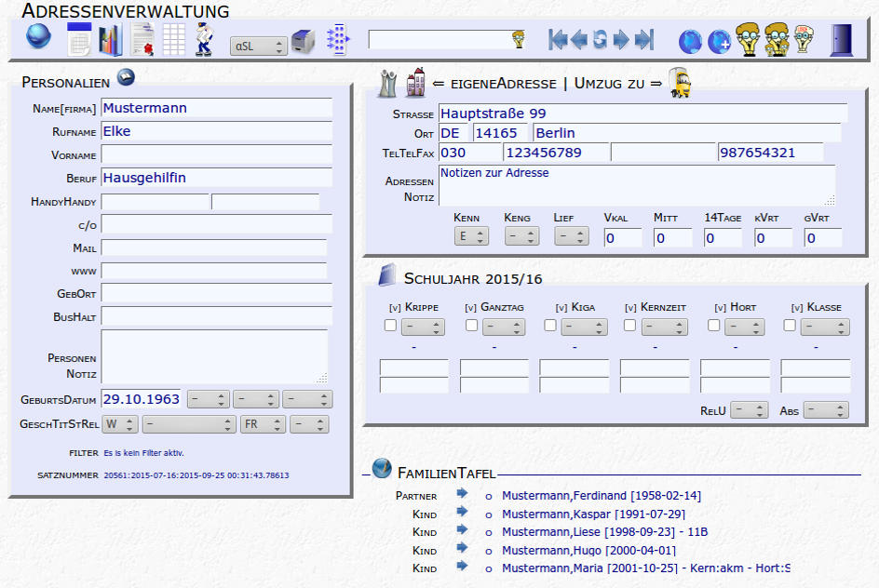Tick the Kernzeit checkbox

[x=630, y=326]
